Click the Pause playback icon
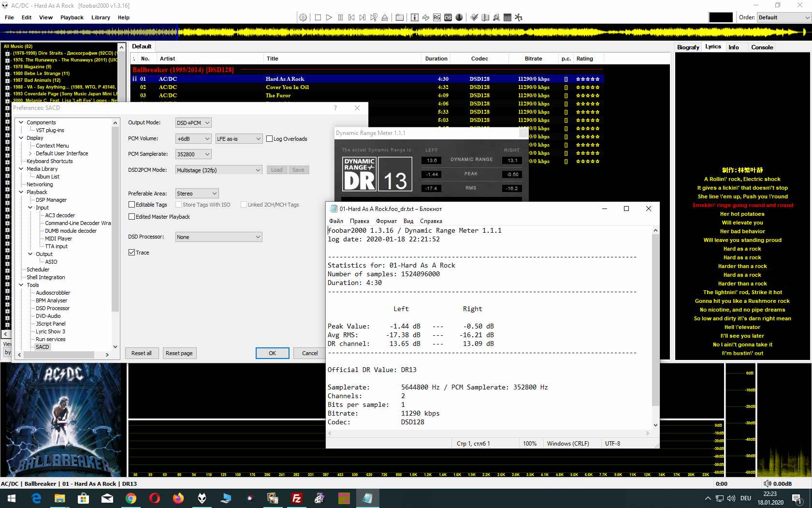This screenshot has width=812, height=508. coord(340,17)
